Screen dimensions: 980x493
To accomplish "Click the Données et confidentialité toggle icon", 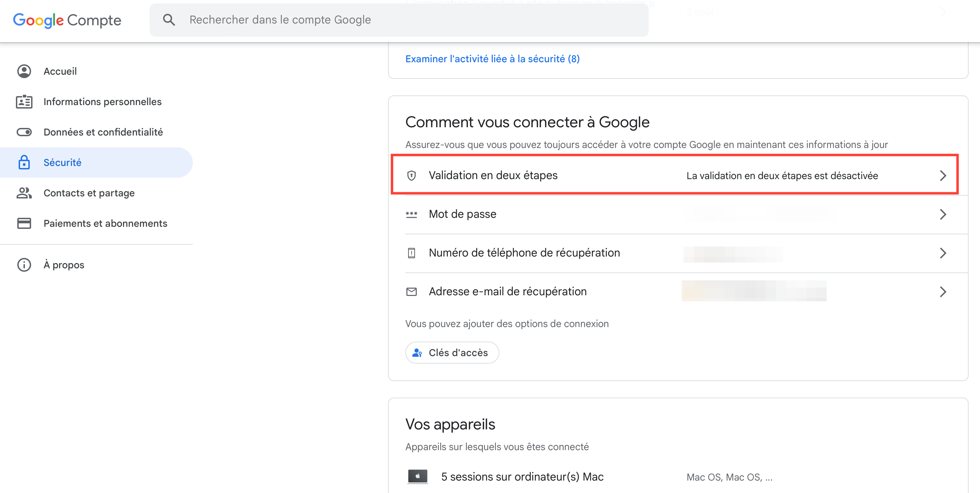I will click(24, 132).
